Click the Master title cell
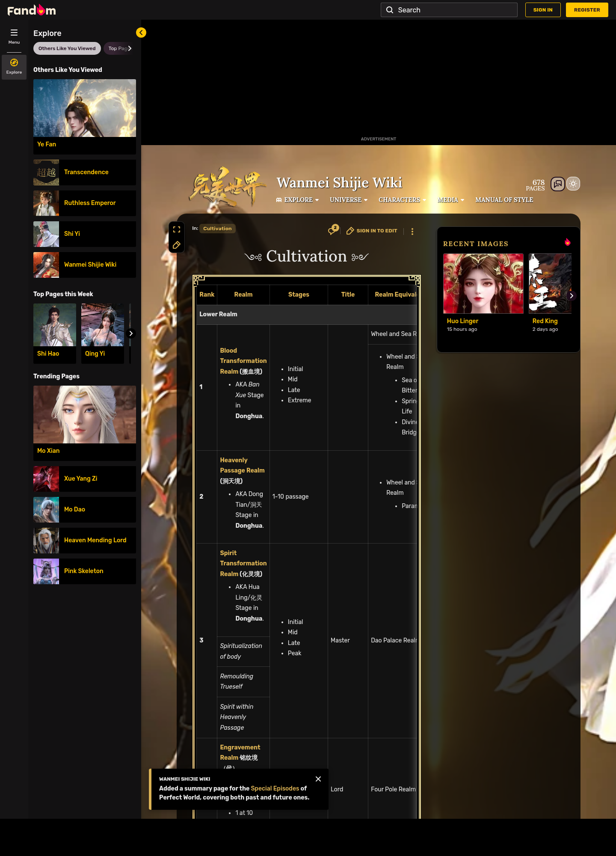The height and width of the screenshot is (856, 616). click(348, 641)
